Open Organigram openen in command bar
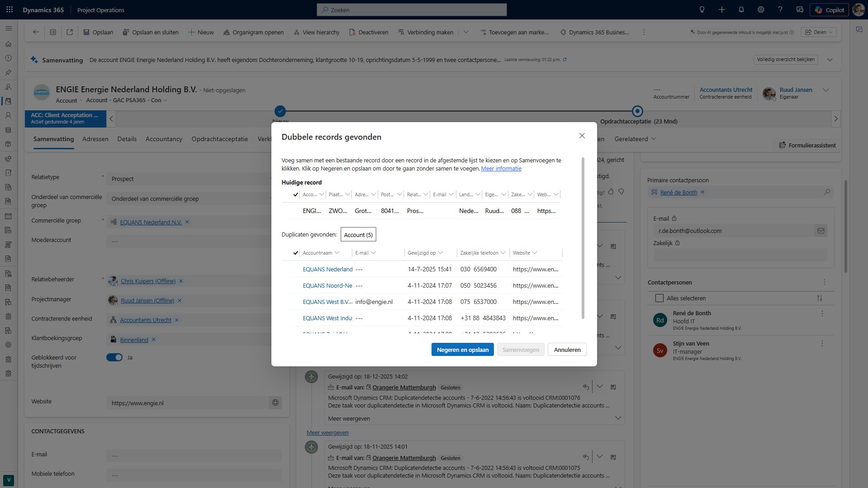 tap(253, 32)
